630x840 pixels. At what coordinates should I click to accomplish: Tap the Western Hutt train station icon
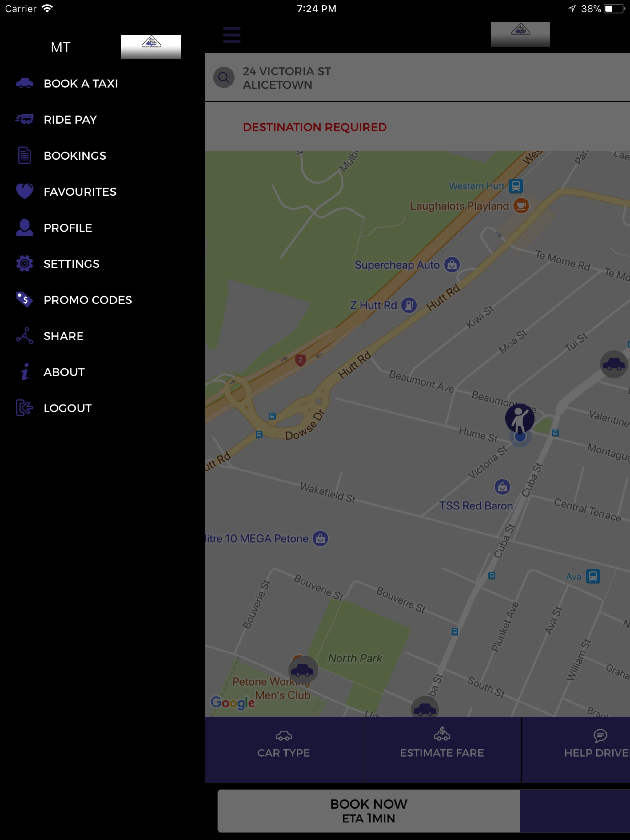pyautogui.click(x=516, y=186)
